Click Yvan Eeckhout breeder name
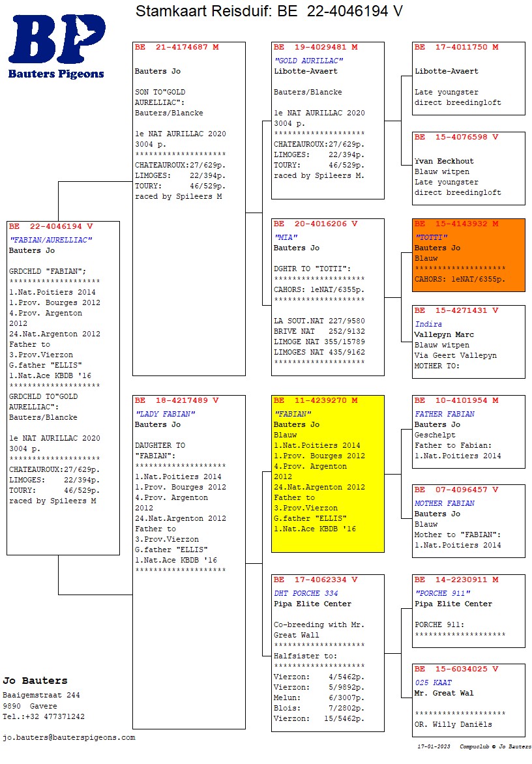Viewport: 532px width, 764px height. [444, 161]
